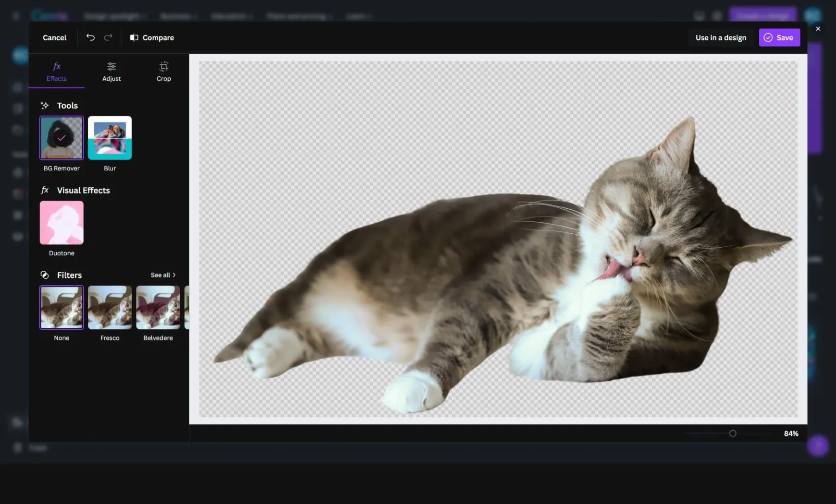The height and width of the screenshot is (504, 836).
Task: Click Use in a design
Action: [720, 37]
